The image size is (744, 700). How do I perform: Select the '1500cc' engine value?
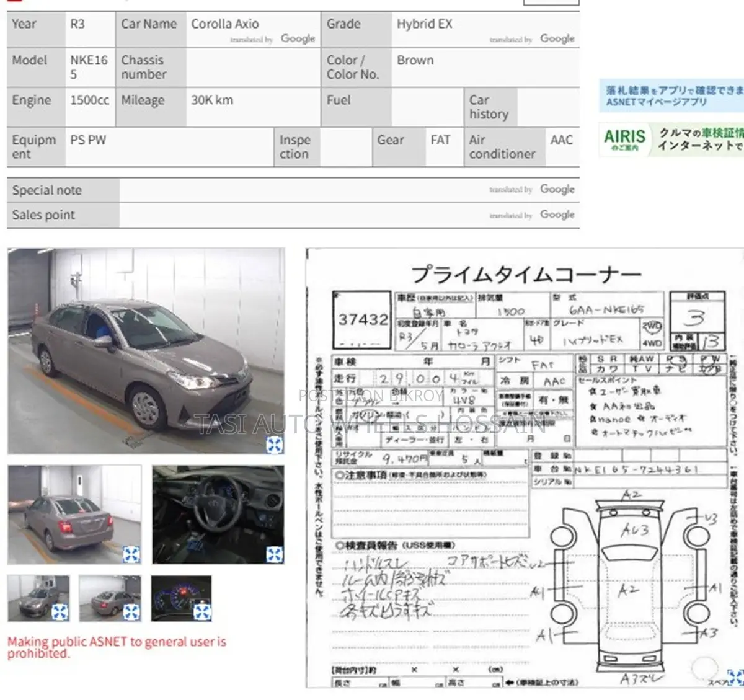[x=89, y=100]
